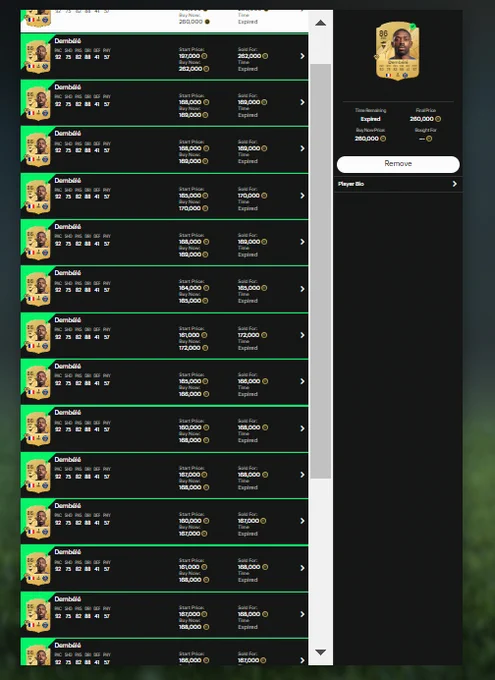Click coin icon beside Sold For 165,000

point(264,288)
